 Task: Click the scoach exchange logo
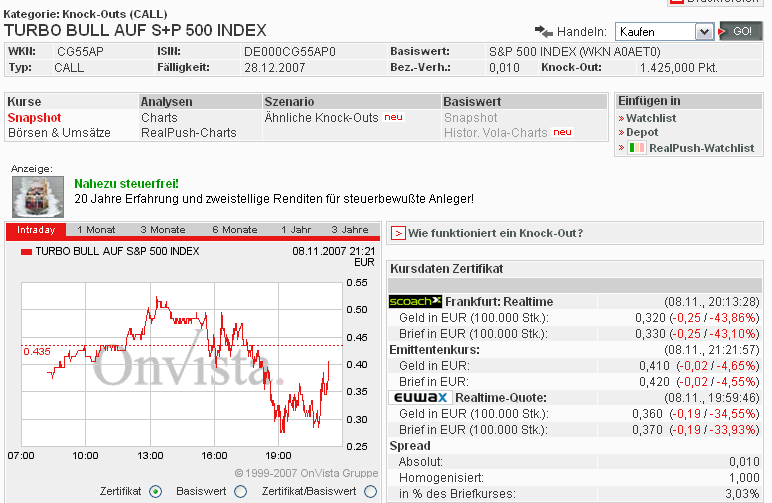[x=414, y=301]
